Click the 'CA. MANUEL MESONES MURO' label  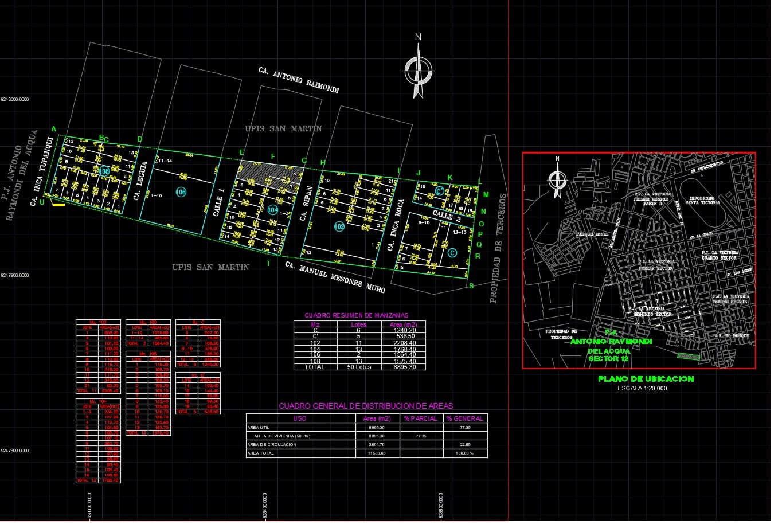(x=335, y=277)
